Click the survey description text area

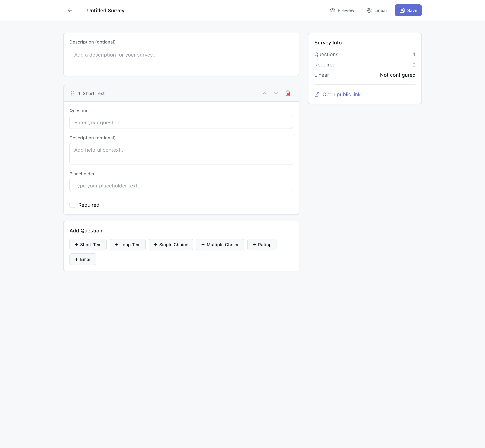(181, 58)
